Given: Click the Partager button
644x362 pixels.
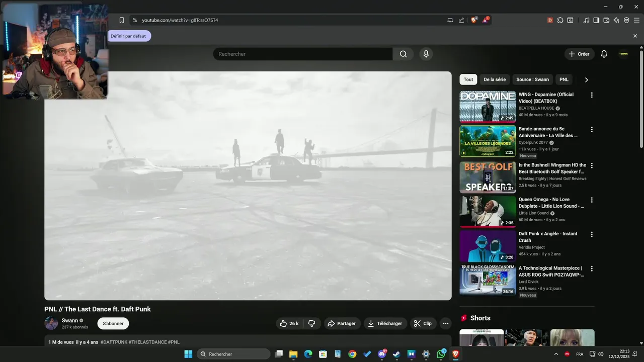Looking at the screenshot, I should [342, 323].
